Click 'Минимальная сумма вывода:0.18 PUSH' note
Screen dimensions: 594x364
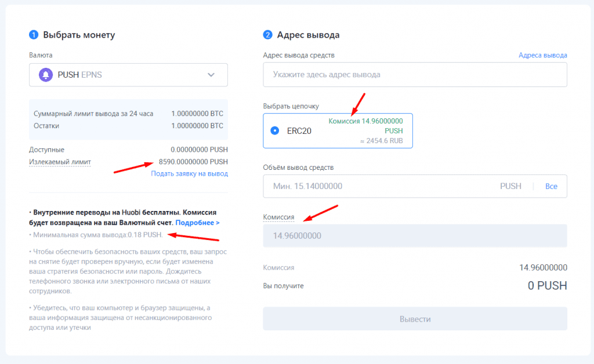click(96, 235)
